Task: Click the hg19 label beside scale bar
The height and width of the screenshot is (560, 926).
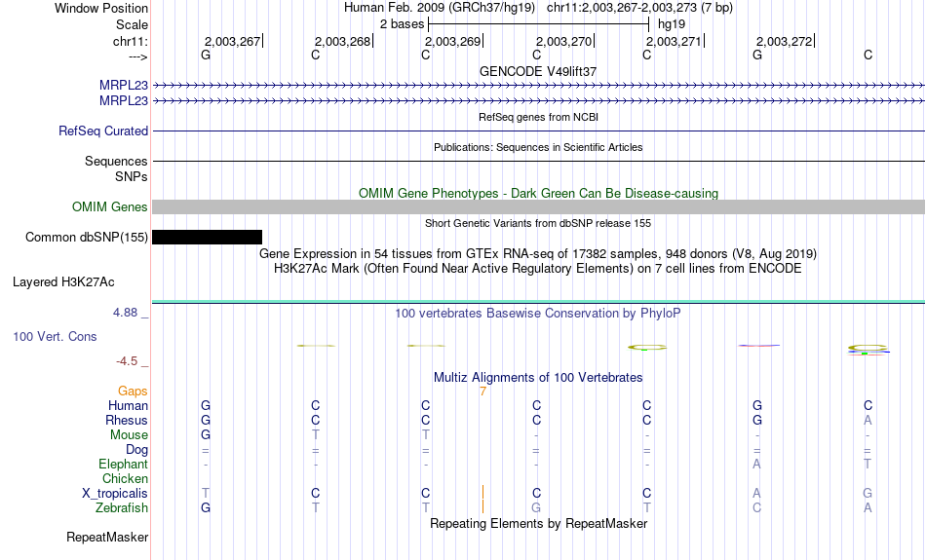Action: 672,24
